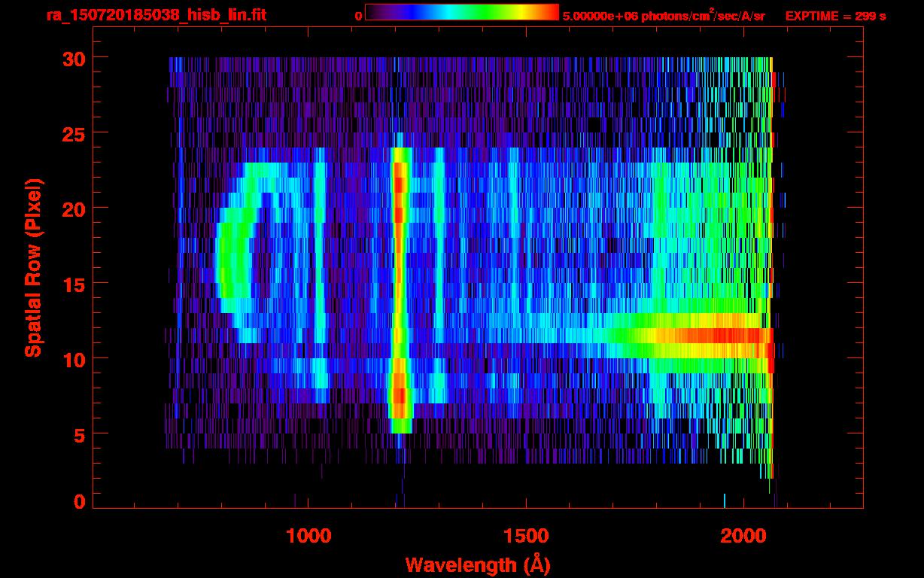This screenshot has height=578, width=924.
Task: Click the color bar minimum 0 label
Action: (358, 16)
